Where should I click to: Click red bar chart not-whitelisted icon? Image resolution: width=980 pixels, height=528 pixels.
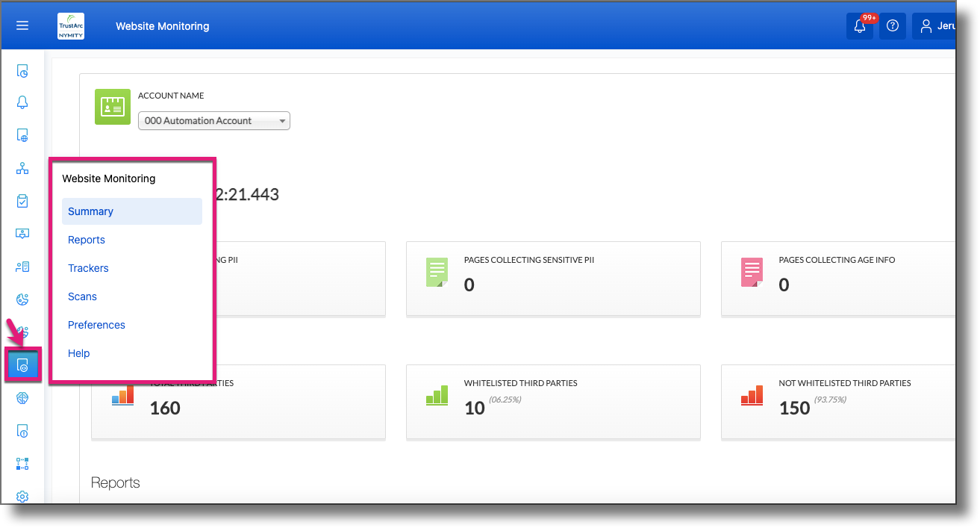(x=752, y=394)
